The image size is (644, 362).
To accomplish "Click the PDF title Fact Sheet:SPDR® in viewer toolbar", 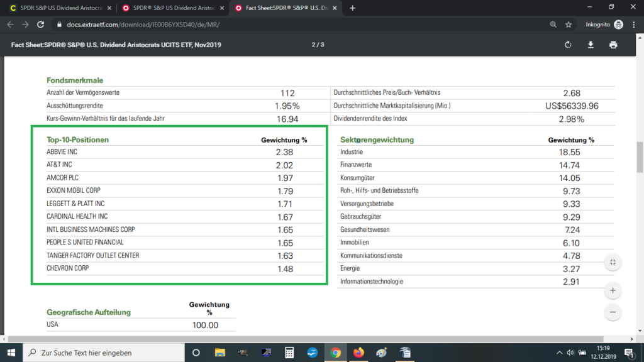I will tap(116, 45).
